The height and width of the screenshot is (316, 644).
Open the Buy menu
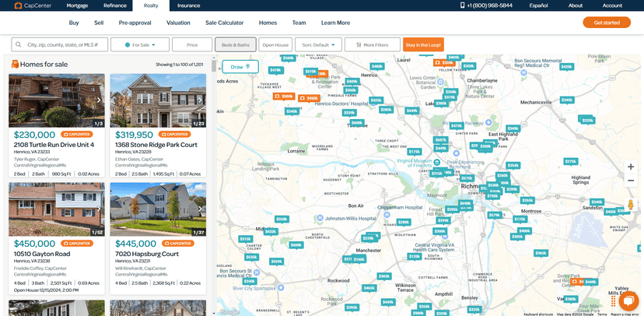tap(74, 23)
